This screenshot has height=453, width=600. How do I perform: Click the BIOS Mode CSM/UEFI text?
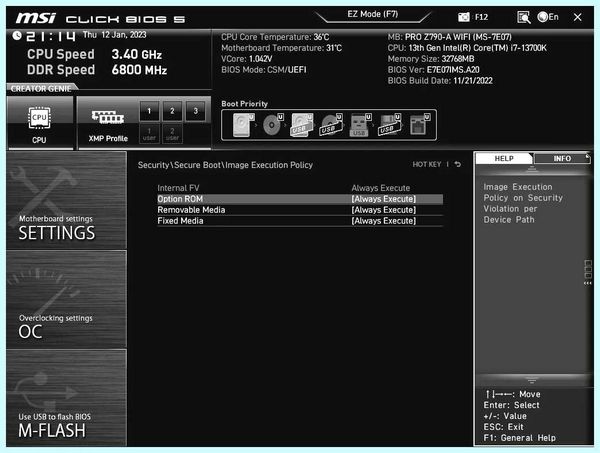(x=264, y=70)
